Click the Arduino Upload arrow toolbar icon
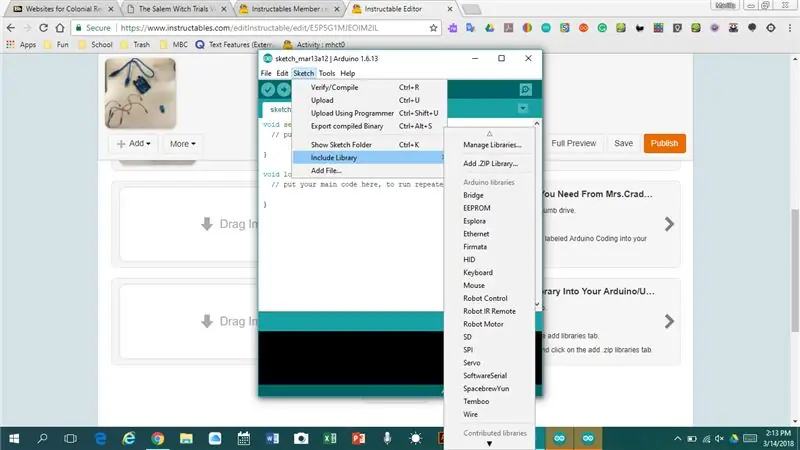Screen dimensions: 800x450 pos(284,90)
